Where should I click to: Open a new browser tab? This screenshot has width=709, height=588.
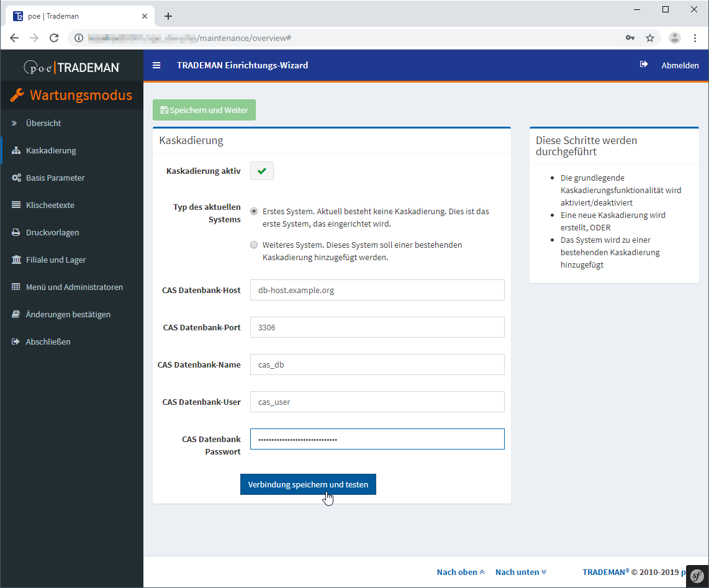[x=168, y=16]
